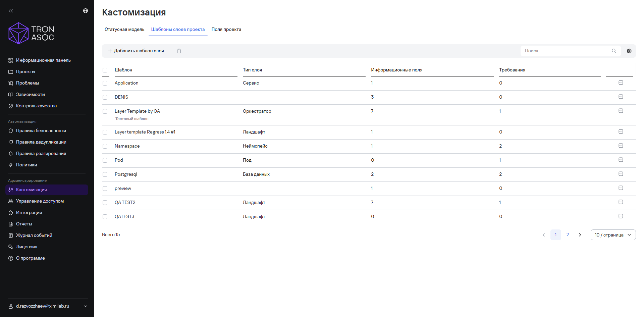
Task: Click Добавить шаблон слоя button
Action: [x=136, y=51]
